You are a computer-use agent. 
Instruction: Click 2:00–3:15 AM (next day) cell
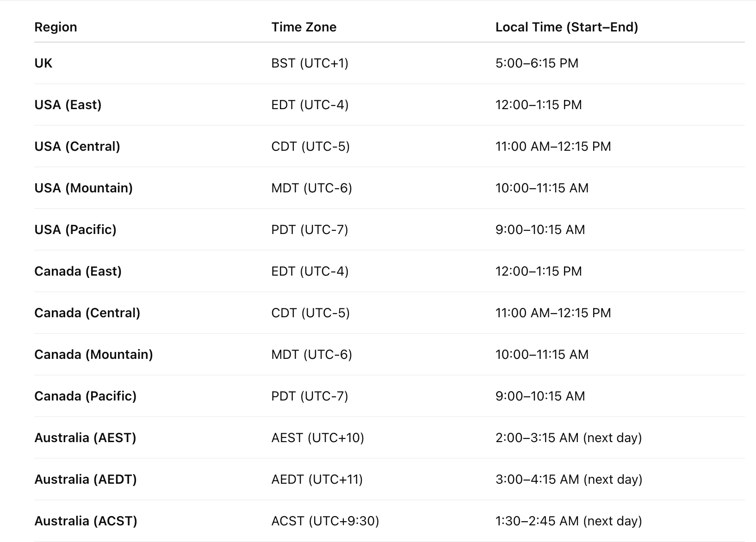(568, 437)
